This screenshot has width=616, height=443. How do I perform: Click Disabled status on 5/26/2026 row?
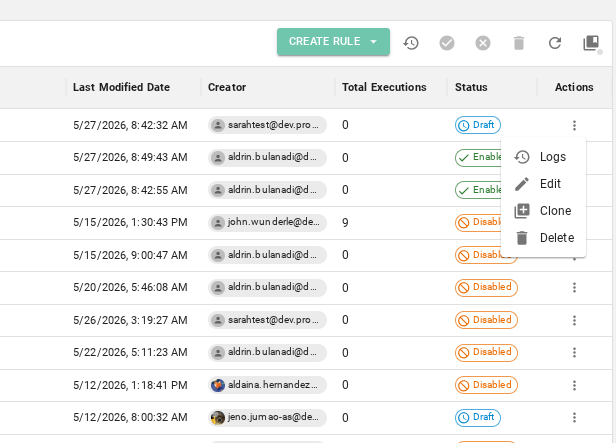coord(486,320)
